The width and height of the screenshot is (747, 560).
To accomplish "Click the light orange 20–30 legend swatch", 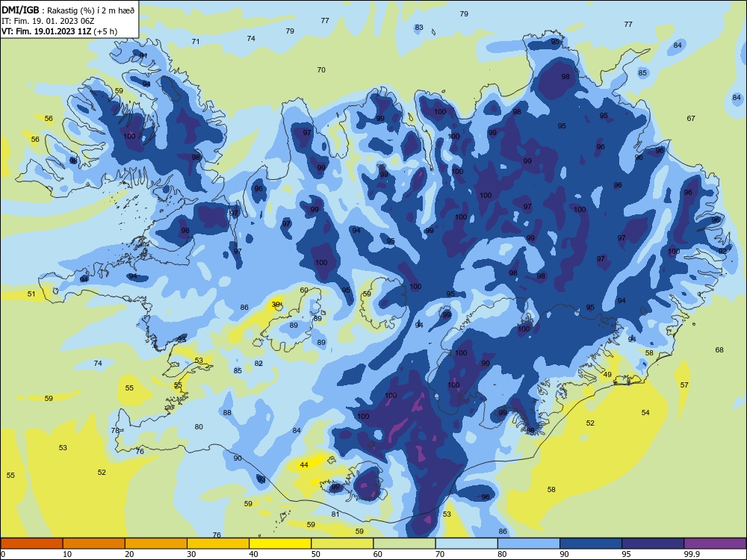I will (x=156, y=544).
